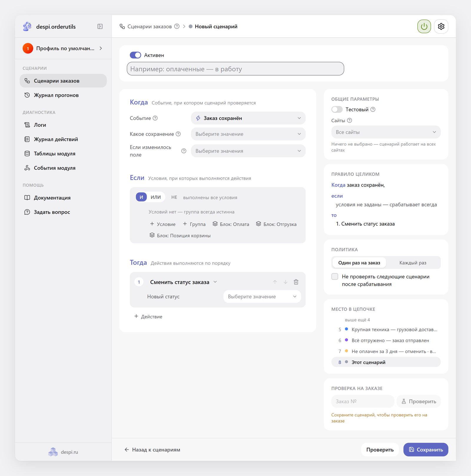Screen dimensions: 471x476
Task: Add new action with + Действие
Action: click(x=148, y=317)
